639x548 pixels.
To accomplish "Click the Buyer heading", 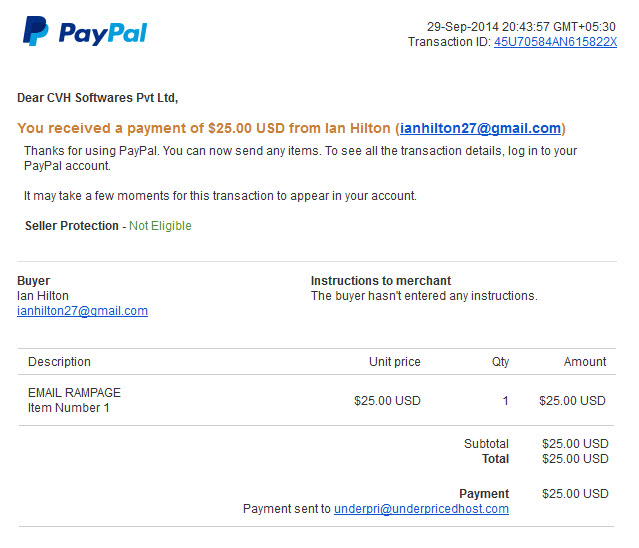I will 33,281.
